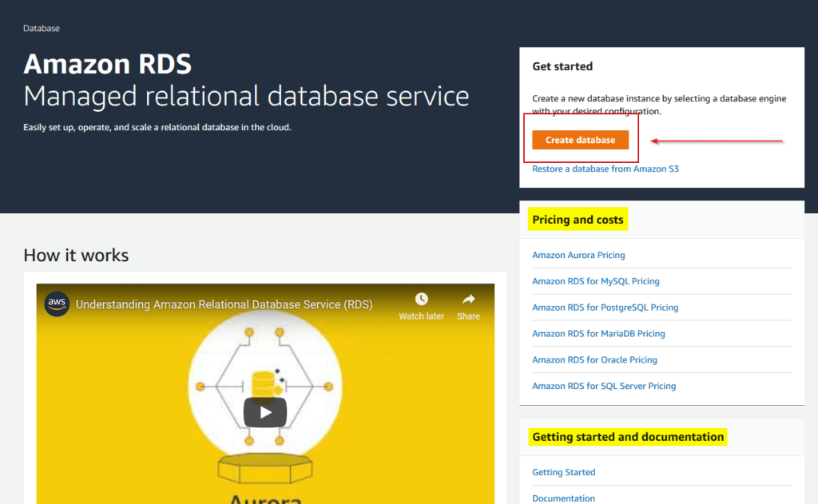Open Amazon RDS for MySQL Pricing

point(595,281)
